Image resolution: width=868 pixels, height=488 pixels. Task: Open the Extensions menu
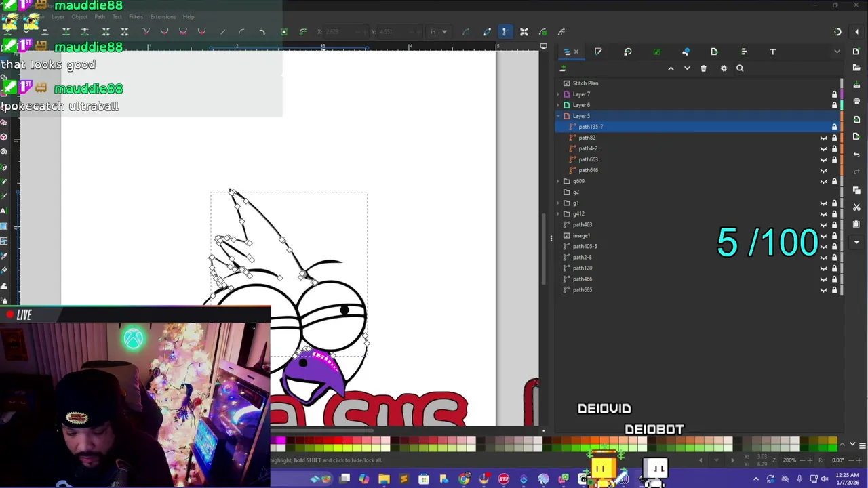[163, 17]
